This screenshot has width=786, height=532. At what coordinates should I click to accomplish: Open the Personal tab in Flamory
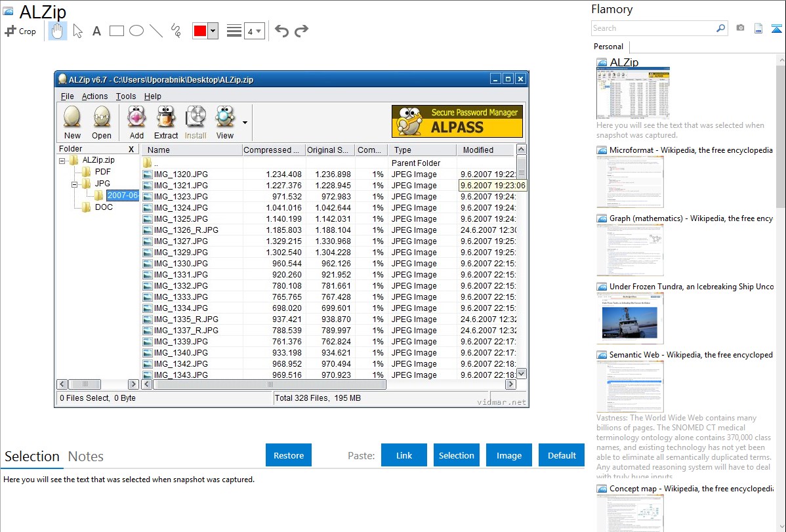(x=609, y=47)
